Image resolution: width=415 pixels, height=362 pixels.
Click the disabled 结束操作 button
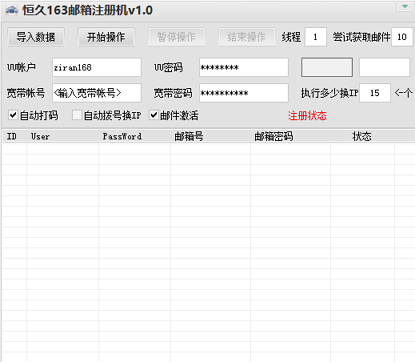click(x=247, y=37)
